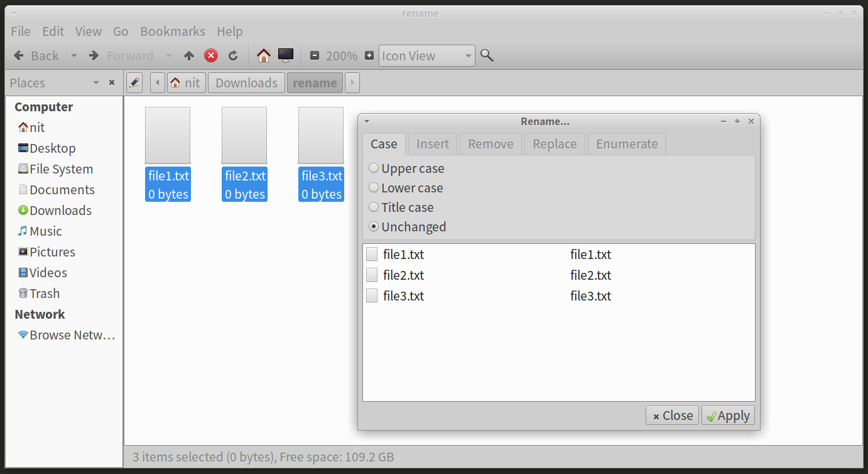Select the file3.txt thumbnail
The width and height of the screenshot is (868, 474).
[x=321, y=135]
